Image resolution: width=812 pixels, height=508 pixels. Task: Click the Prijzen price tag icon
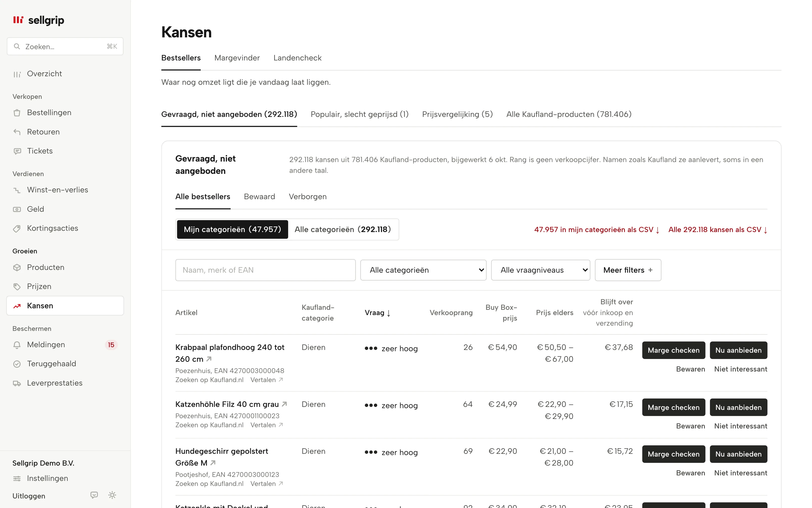pyautogui.click(x=17, y=286)
